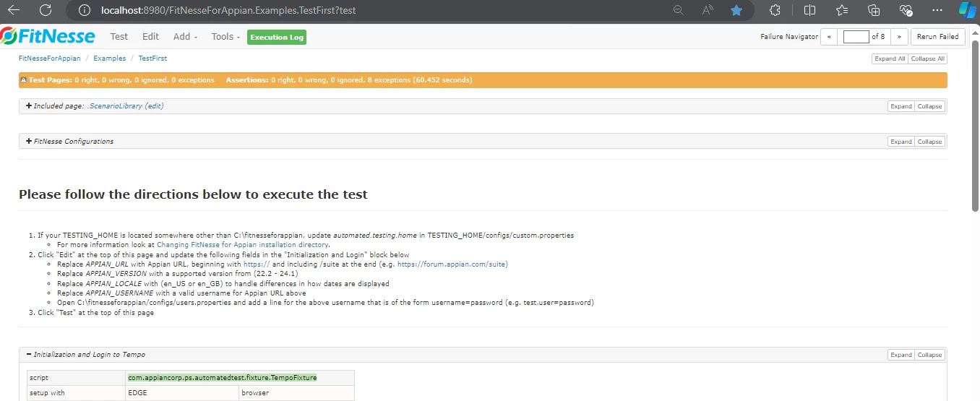980x401 pixels.
Task: Open favorites list icon
Action: click(842, 10)
